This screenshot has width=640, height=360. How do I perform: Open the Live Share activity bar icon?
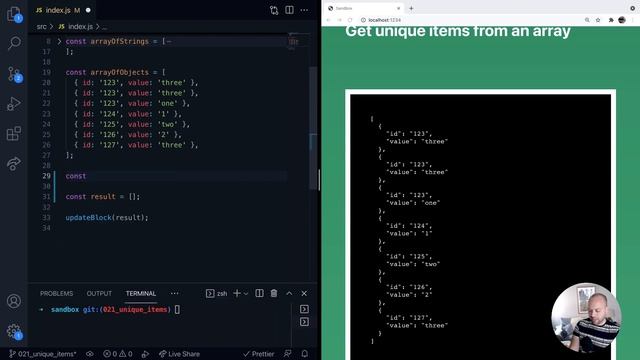14,163
